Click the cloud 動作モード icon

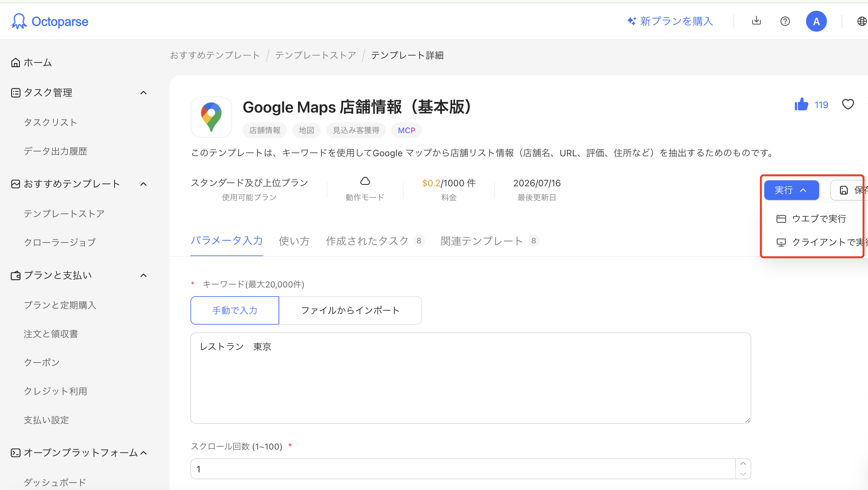tap(365, 181)
